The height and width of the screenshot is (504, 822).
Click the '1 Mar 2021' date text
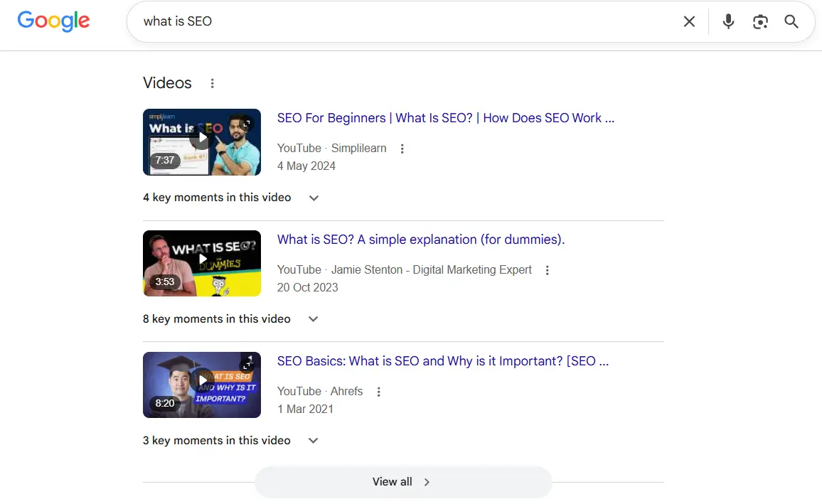click(305, 409)
